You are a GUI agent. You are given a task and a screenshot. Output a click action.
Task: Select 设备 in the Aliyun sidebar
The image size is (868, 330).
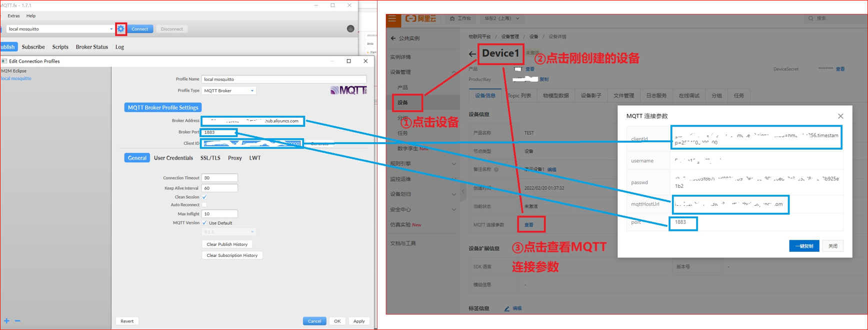point(403,103)
